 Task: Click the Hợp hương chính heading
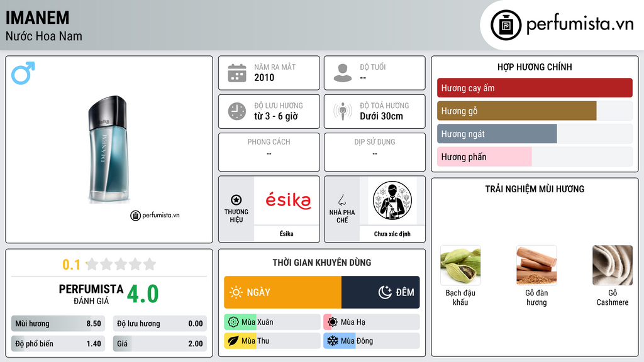point(535,67)
